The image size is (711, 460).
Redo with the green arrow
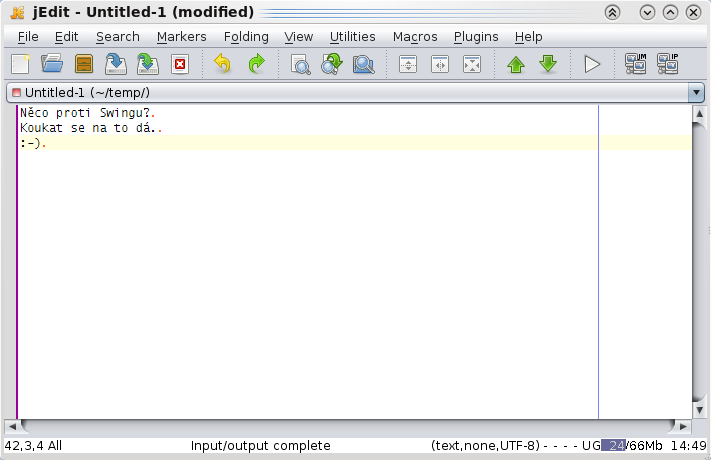[256, 64]
